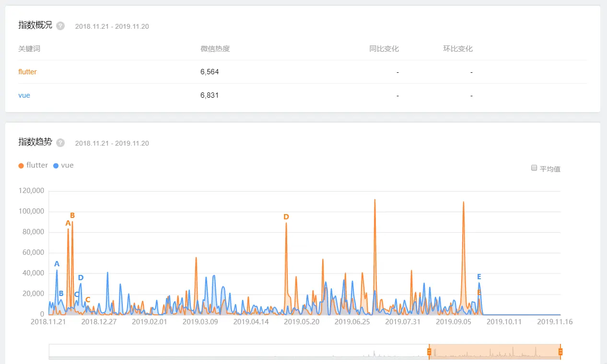Open the vue keyword link
The height and width of the screenshot is (364, 607).
click(24, 95)
